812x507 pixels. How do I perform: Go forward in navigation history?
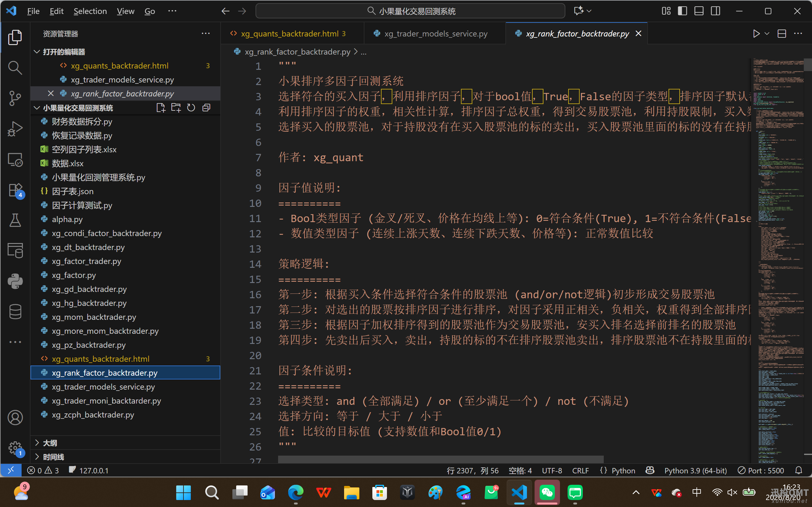coord(242,11)
